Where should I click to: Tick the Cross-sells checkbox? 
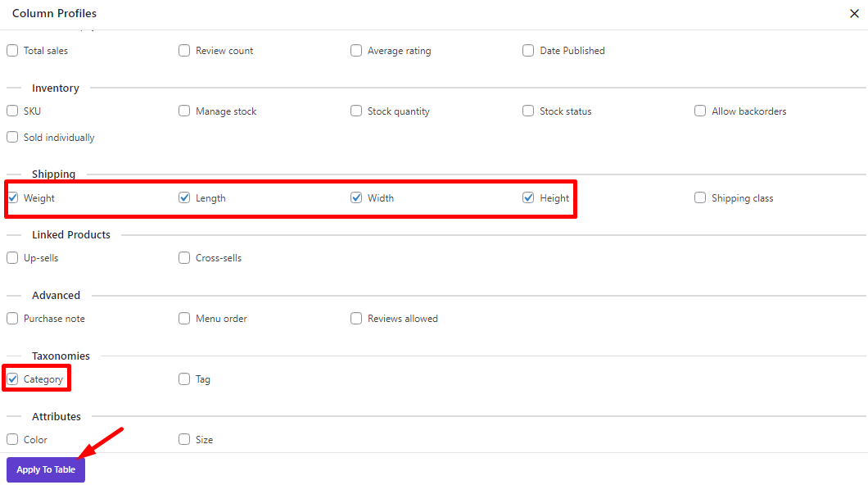(184, 257)
